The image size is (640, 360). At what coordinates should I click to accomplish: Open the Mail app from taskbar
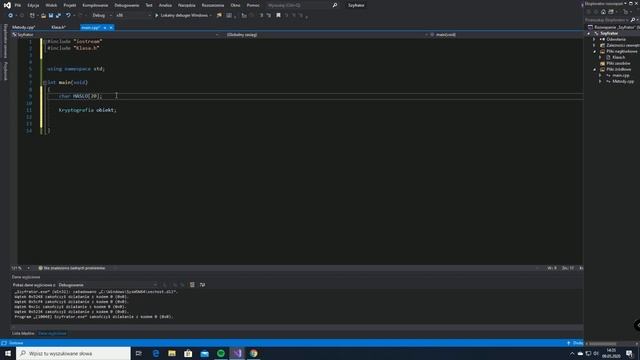204,353
